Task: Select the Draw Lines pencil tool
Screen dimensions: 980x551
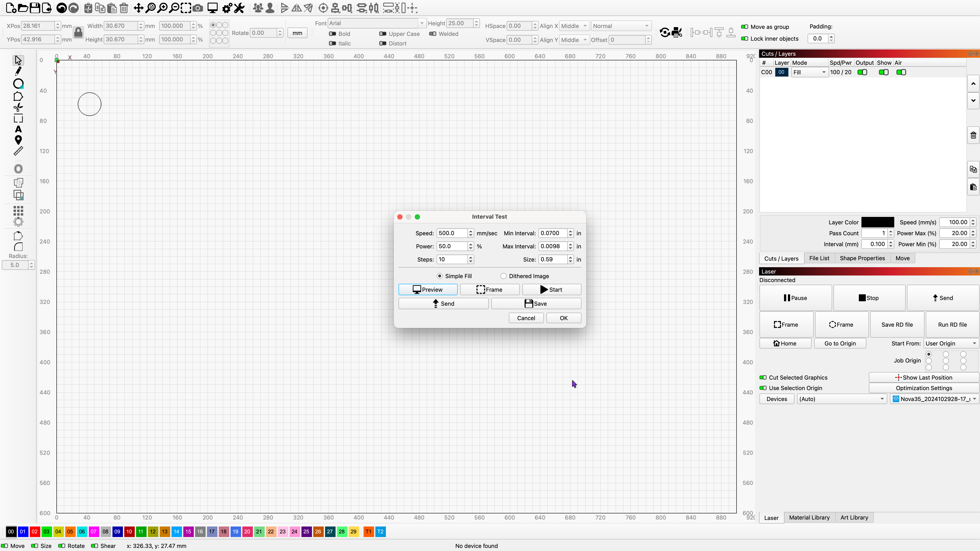Action: coord(18,71)
